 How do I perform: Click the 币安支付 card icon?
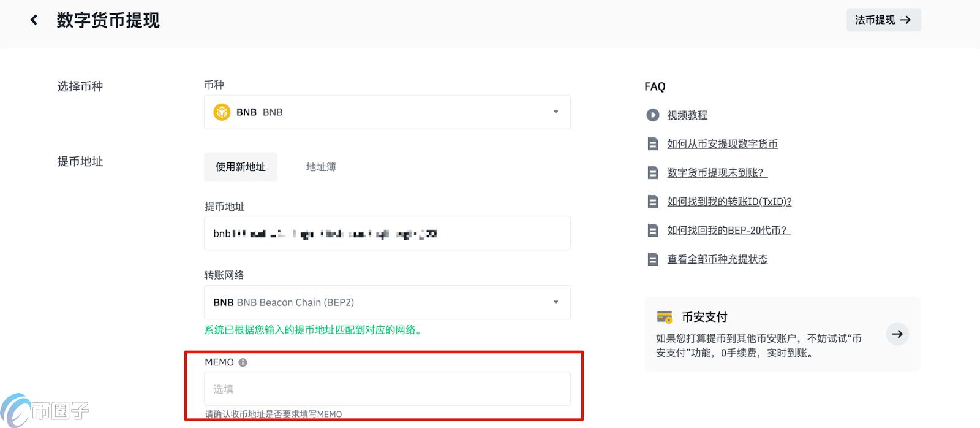point(665,317)
